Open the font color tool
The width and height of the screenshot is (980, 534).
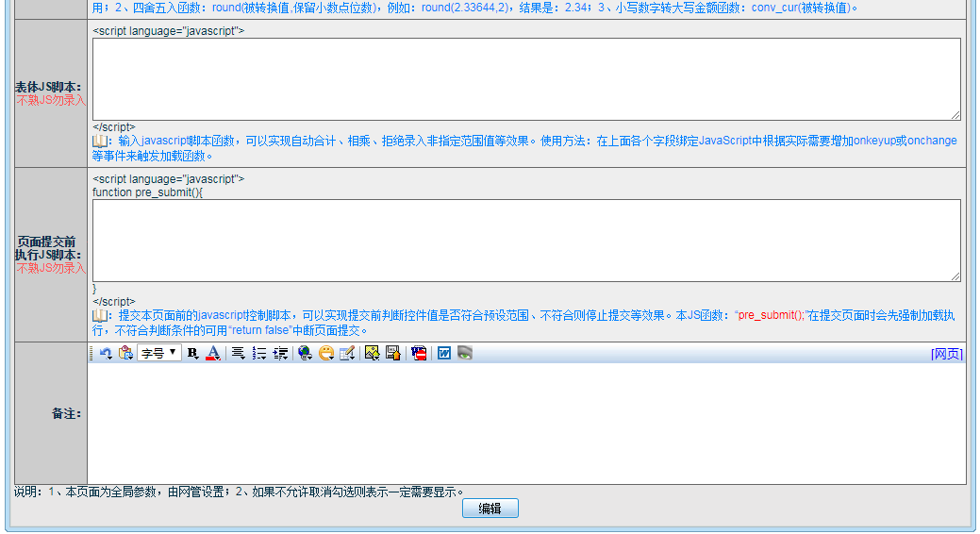213,353
